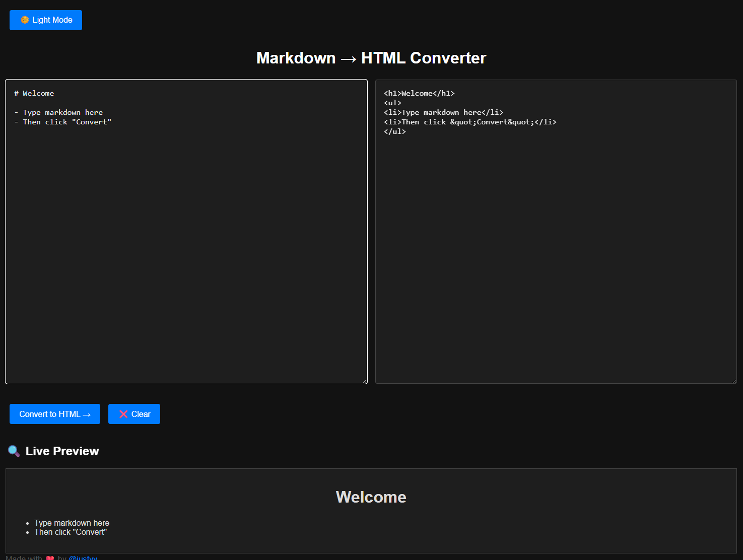Click the red X icon beside Clear
The height and width of the screenshot is (560, 743).
click(123, 414)
